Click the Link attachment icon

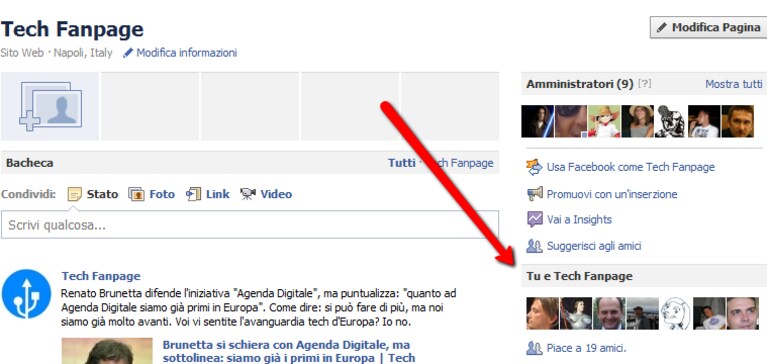point(193,194)
